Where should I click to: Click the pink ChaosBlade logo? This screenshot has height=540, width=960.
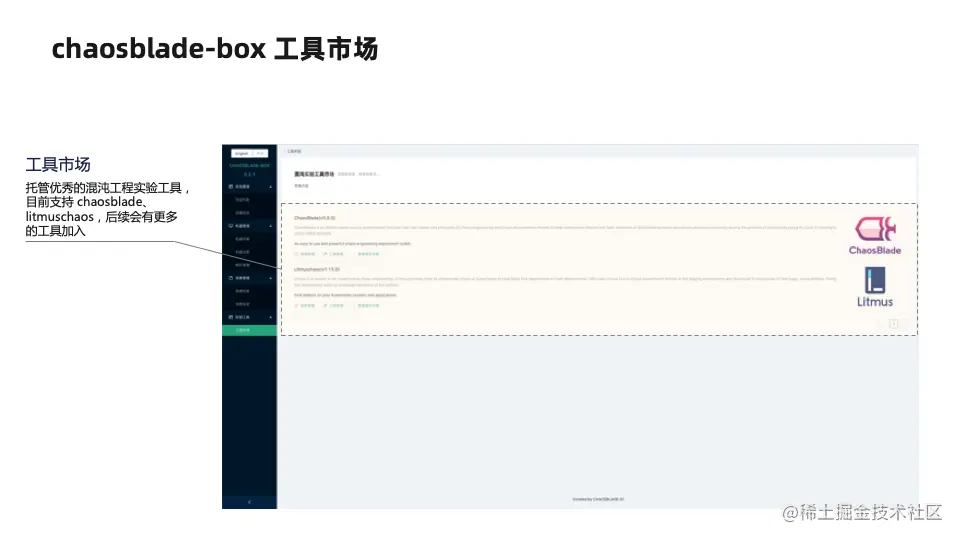click(875, 235)
